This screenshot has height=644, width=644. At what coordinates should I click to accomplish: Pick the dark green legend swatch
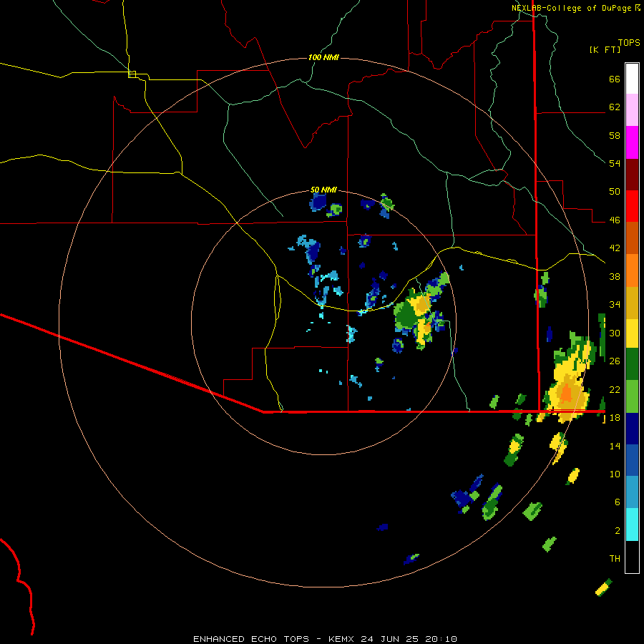tap(632, 364)
